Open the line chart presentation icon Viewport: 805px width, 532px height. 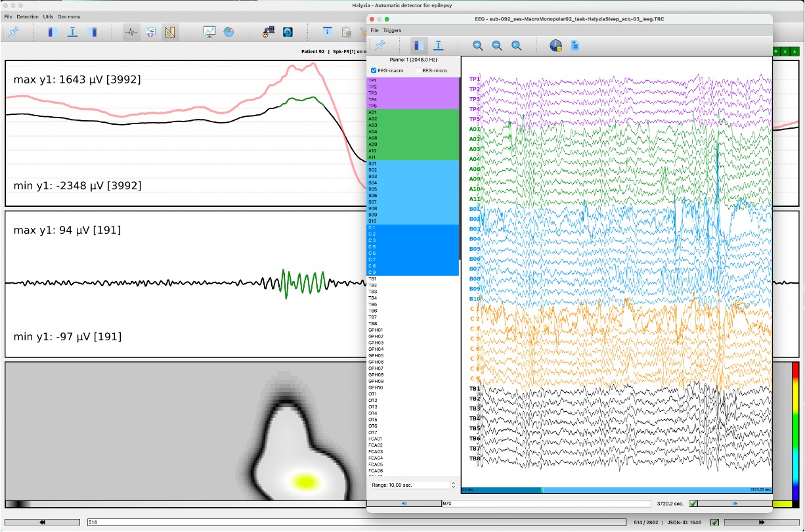(x=209, y=32)
